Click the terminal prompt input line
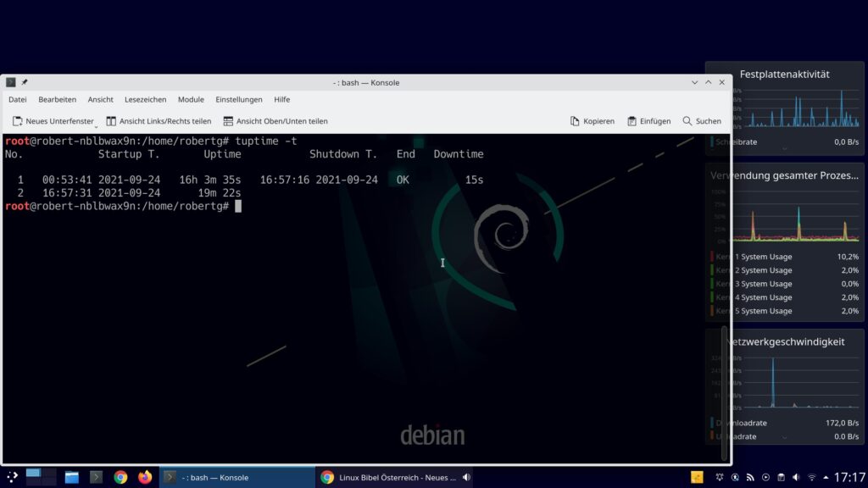 tap(123, 207)
